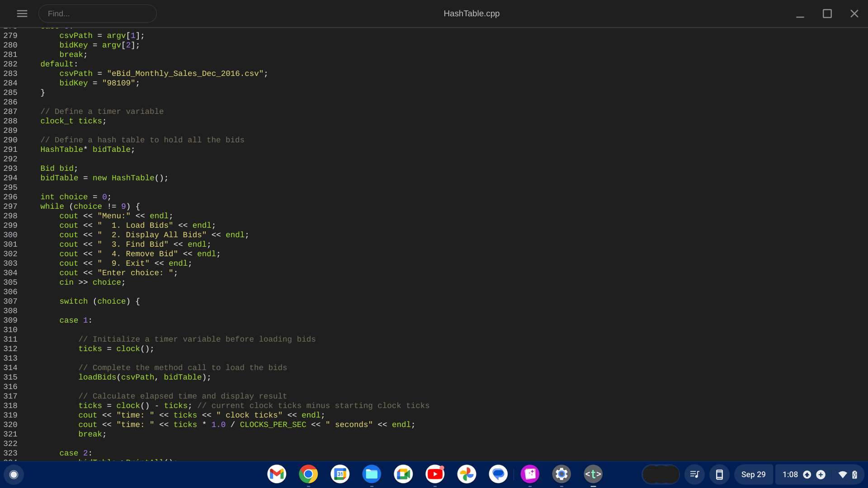Screen dimensions: 868x488
Task: Open ChromeOS Settings
Action: coord(561,474)
